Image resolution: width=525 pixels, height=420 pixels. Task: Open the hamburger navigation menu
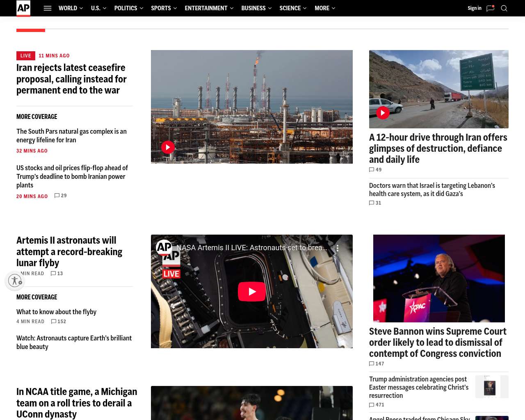coord(48,8)
